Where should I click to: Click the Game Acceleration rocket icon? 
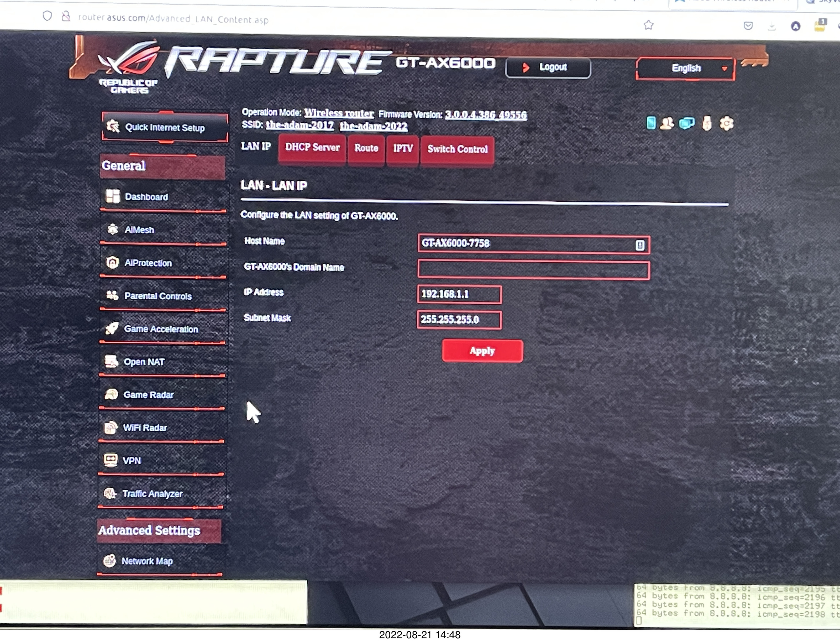tap(112, 328)
